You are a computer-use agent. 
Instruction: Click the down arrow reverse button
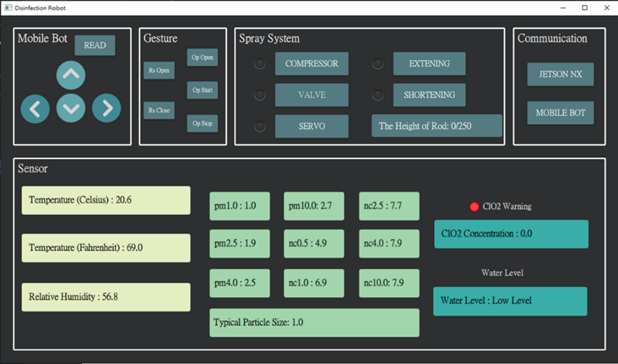pyautogui.click(x=71, y=108)
